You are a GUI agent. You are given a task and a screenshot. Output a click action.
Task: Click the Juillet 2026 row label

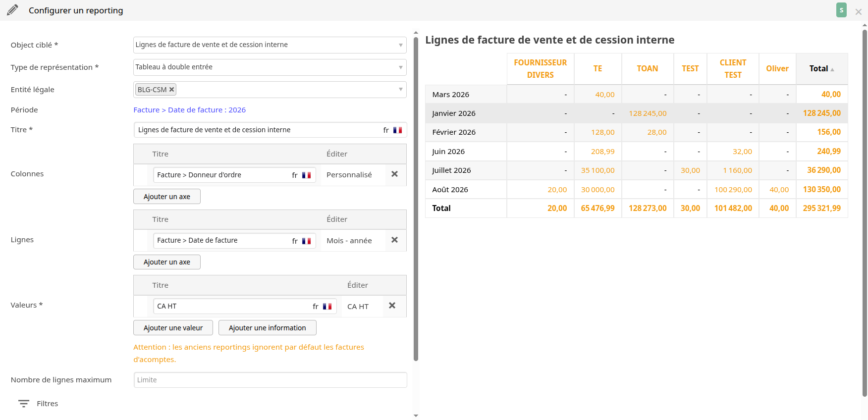pyautogui.click(x=451, y=170)
